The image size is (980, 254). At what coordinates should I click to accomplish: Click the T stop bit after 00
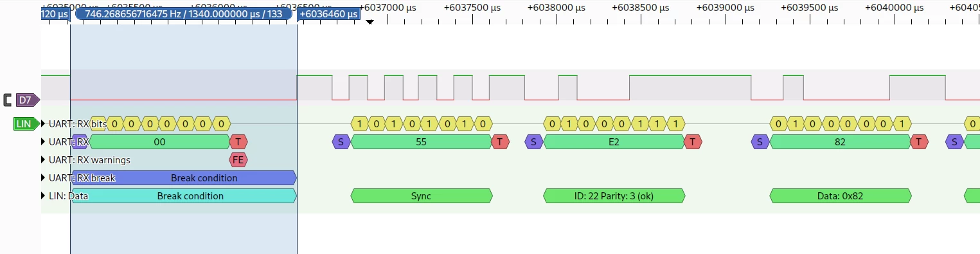pos(238,141)
